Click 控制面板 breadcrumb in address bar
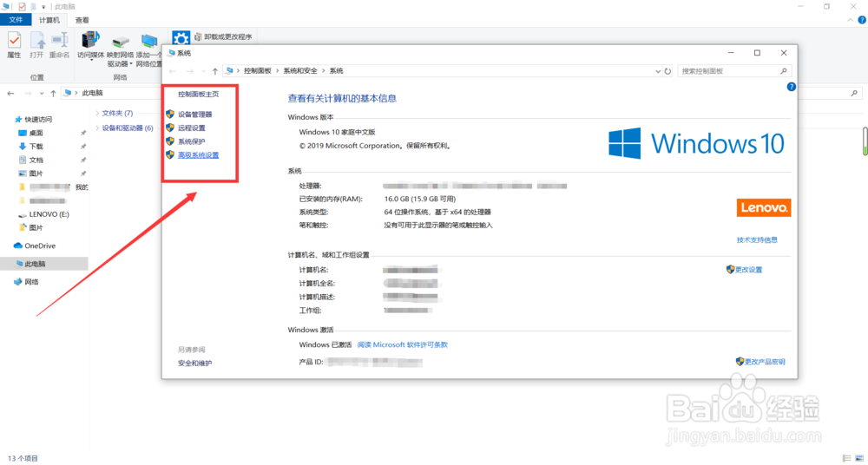This screenshot has width=868, height=465. pos(258,71)
